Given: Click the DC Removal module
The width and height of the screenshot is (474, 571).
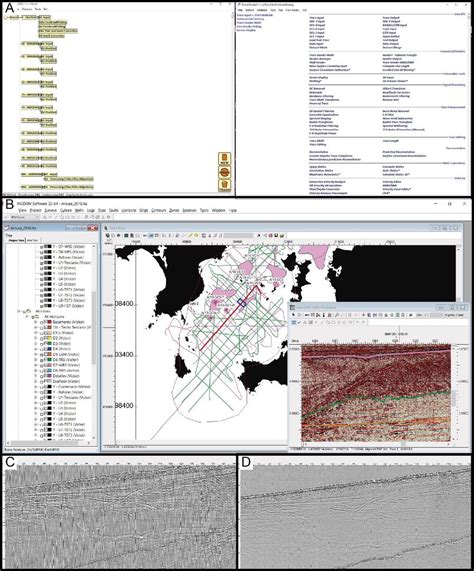Looking at the screenshot, I should click(x=317, y=89).
